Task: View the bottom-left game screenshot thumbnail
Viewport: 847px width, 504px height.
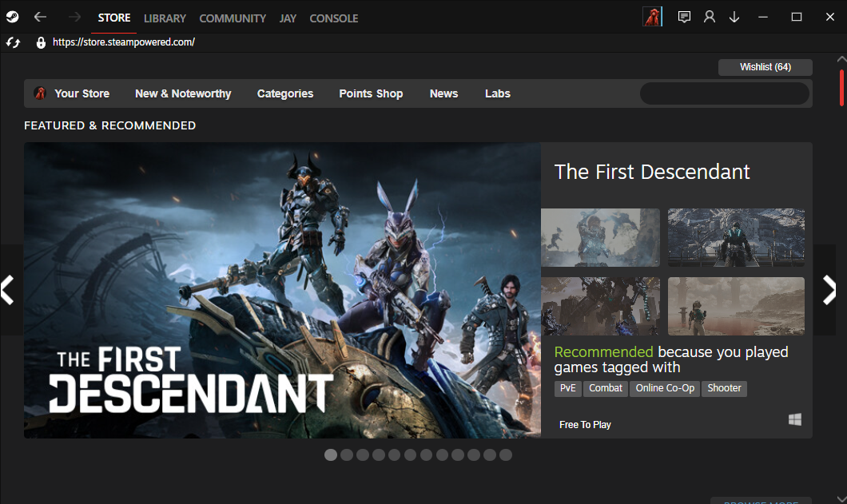Action: (x=601, y=306)
